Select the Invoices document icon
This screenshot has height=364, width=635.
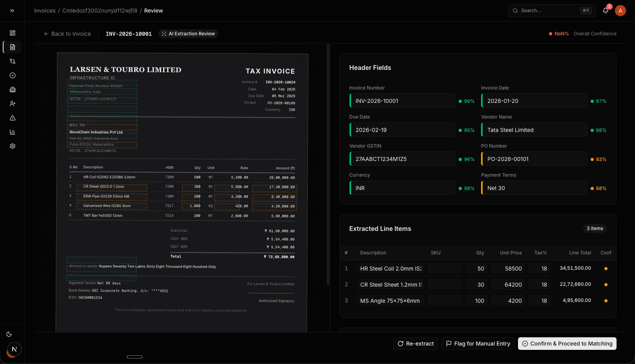point(12,47)
